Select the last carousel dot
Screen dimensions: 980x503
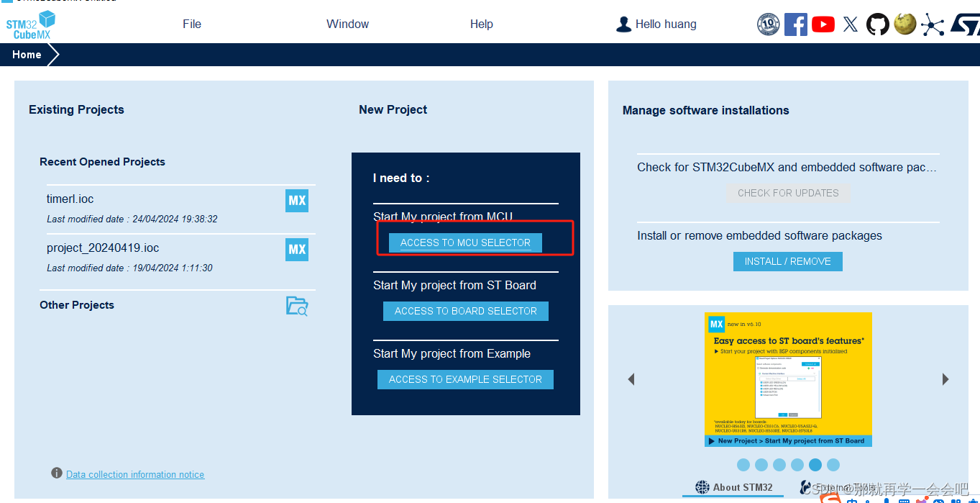click(833, 465)
